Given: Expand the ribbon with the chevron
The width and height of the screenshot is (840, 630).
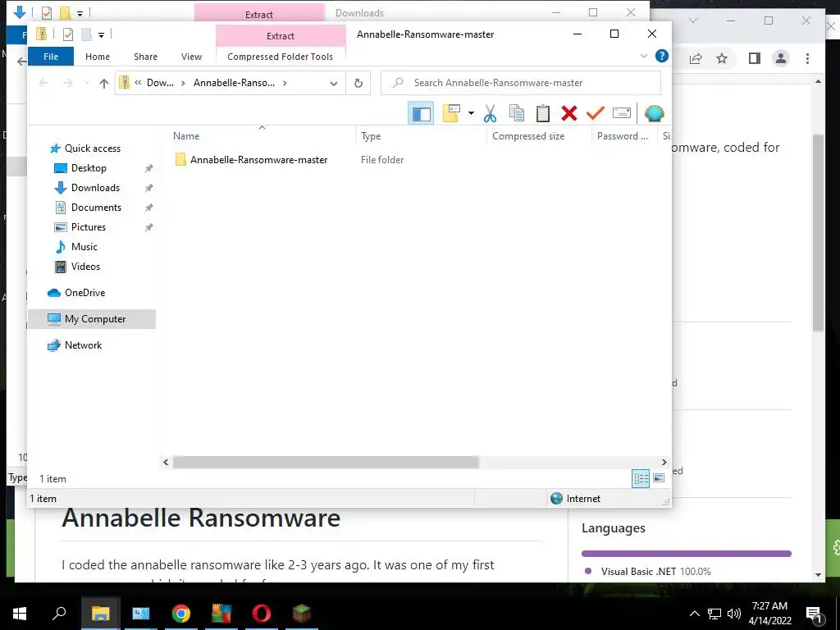Looking at the screenshot, I should pos(644,56).
